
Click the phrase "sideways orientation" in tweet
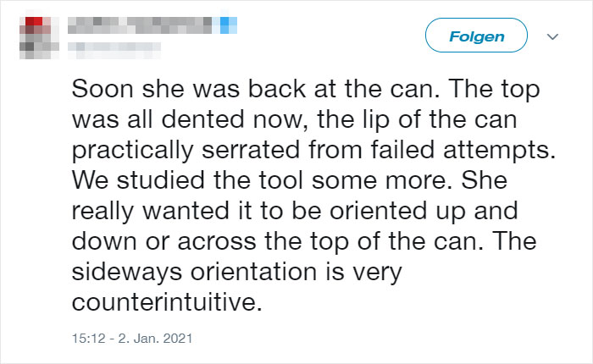(x=194, y=272)
